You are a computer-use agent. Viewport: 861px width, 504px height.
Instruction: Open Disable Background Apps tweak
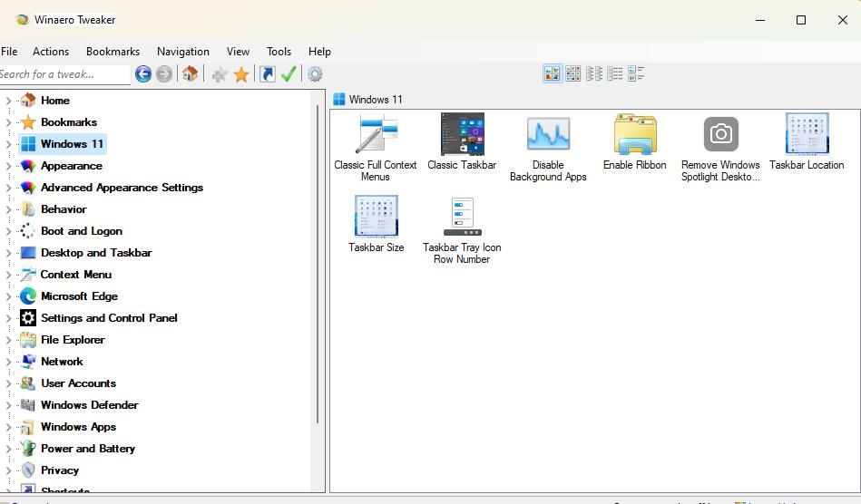tap(548, 148)
